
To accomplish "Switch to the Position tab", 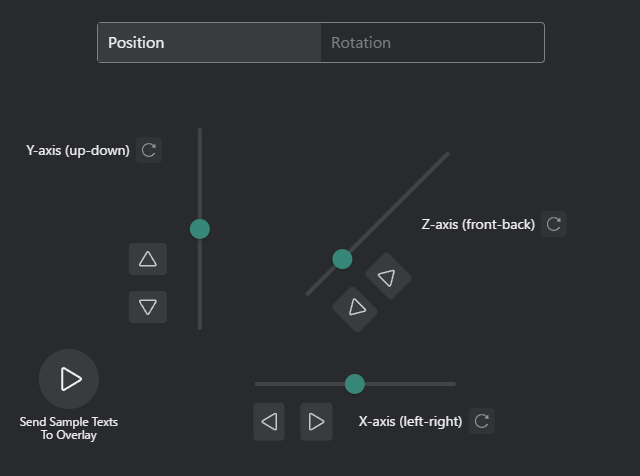I will [x=209, y=43].
